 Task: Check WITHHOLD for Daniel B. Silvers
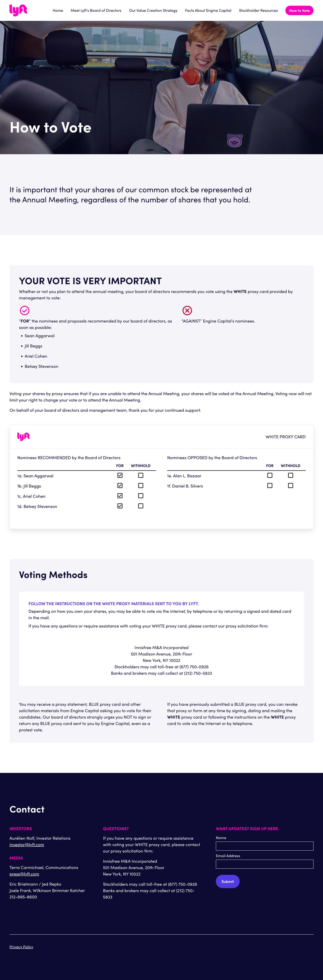click(291, 485)
